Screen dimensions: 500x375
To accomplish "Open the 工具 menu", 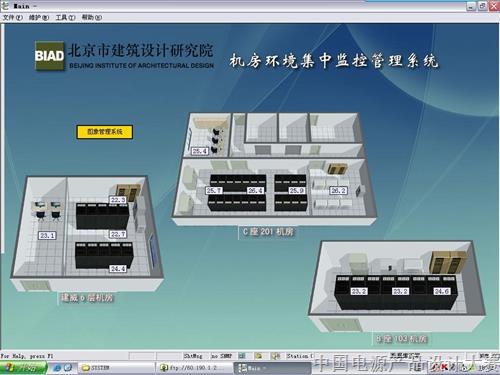I will (x=65, y=17).
